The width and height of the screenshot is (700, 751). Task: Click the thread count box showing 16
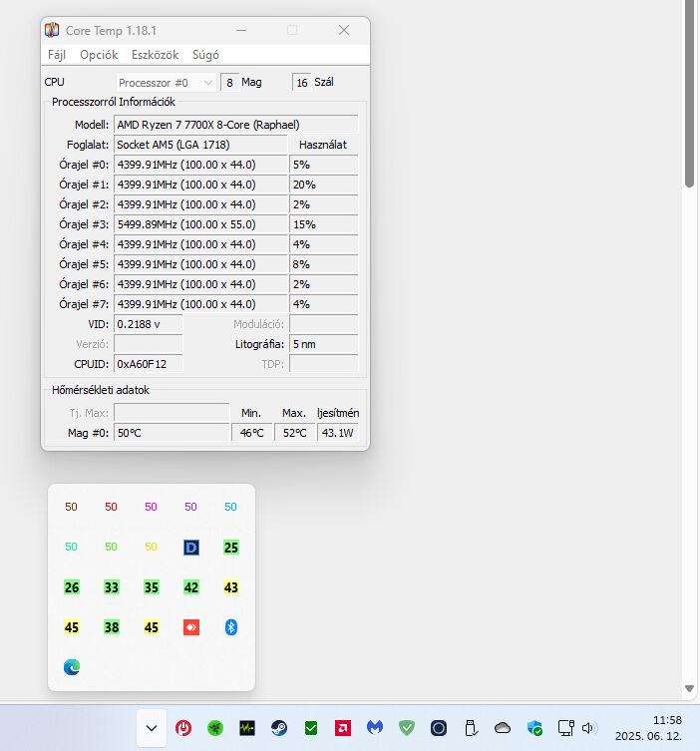tap(302, 83)
